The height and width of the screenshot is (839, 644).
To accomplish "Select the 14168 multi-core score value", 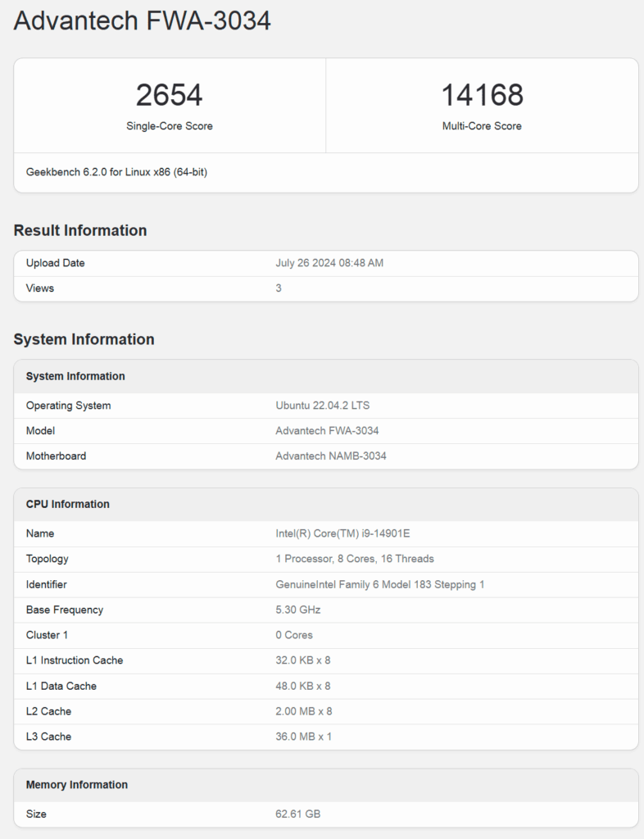I will (x=482, y=95).
